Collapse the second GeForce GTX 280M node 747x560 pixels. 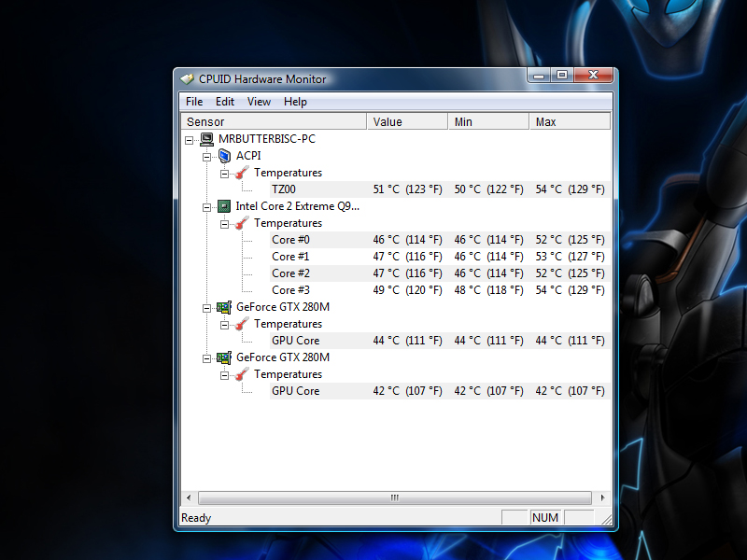click(x=206, y=358)
